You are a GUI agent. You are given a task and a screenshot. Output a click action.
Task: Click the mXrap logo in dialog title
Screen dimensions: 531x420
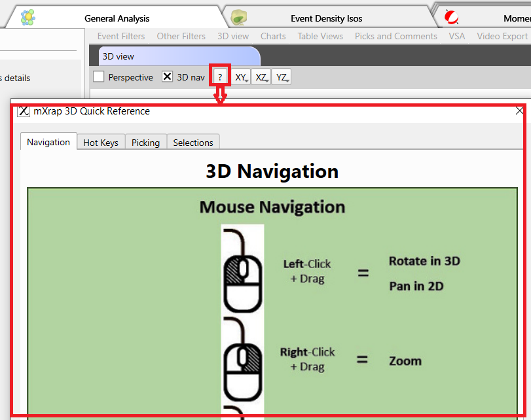click(24, 111)
